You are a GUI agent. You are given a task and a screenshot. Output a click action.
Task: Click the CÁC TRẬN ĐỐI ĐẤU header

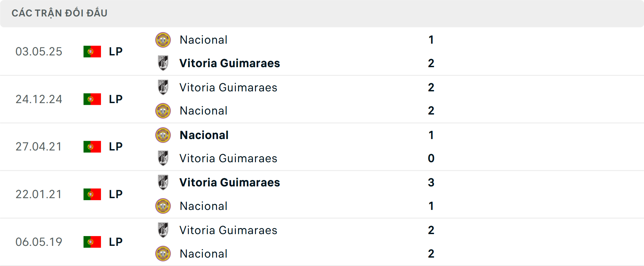60,13
